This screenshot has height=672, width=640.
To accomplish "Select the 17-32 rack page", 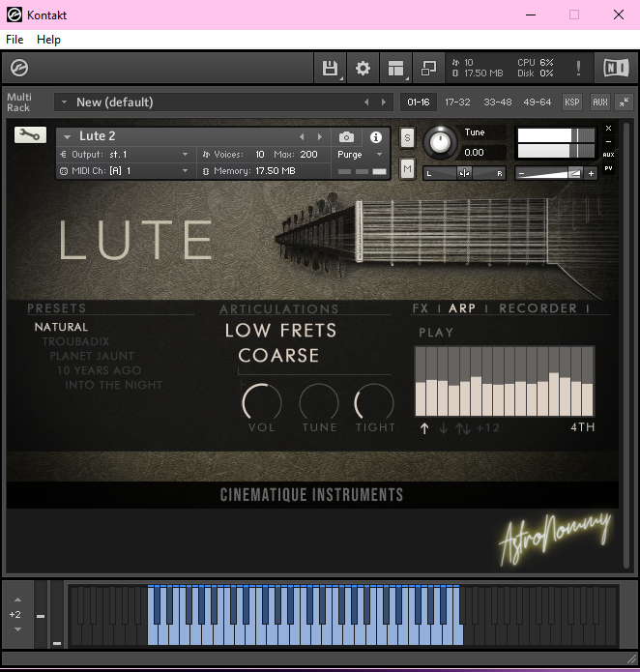I will (457, 102).
